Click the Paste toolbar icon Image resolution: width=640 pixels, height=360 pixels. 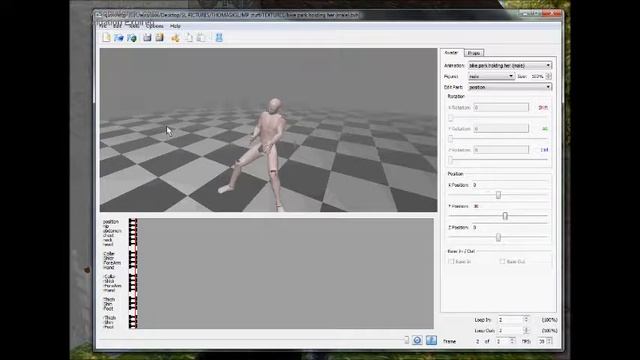click(201, 38)
